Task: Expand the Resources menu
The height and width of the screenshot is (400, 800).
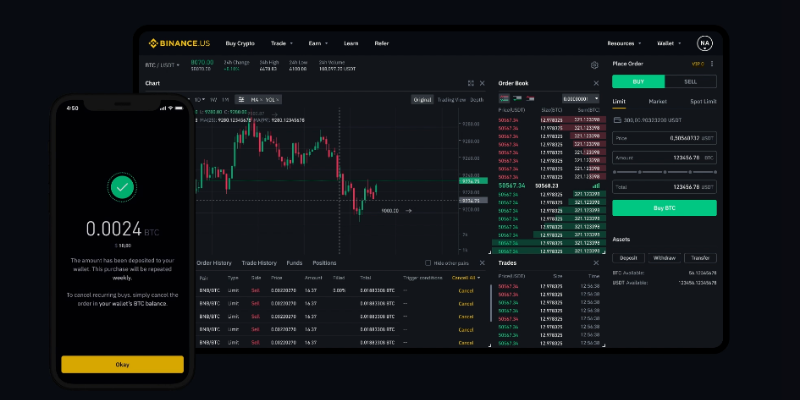Action: tap(624, 43)
